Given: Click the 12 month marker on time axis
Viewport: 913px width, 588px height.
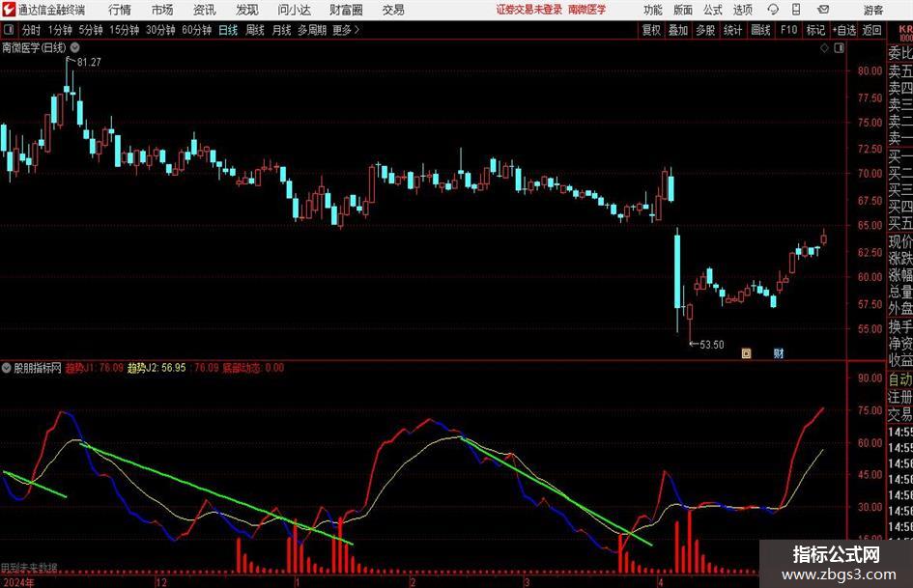Looking at the screenshot, I should (x=161, y=582).
